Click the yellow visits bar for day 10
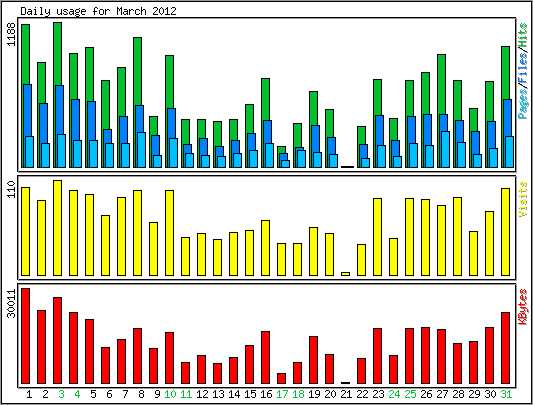Screen dimensions: 533x405 [169, 233]
